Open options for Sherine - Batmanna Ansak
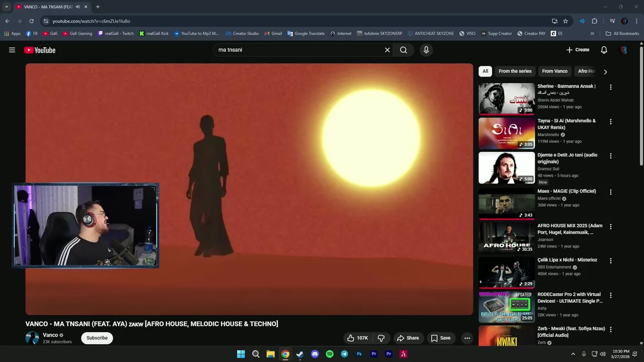 point(611,87)
